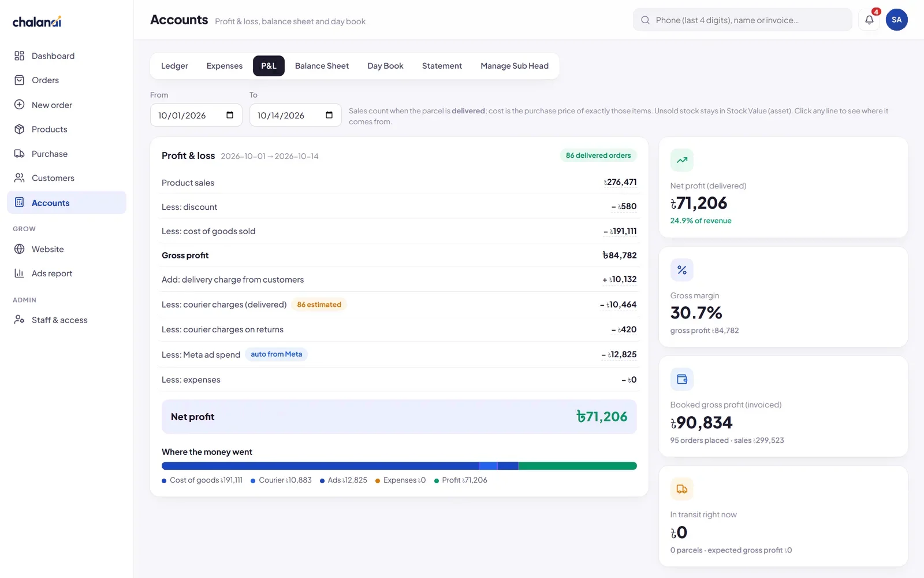Switch to the Statement tab

[442, 66]
